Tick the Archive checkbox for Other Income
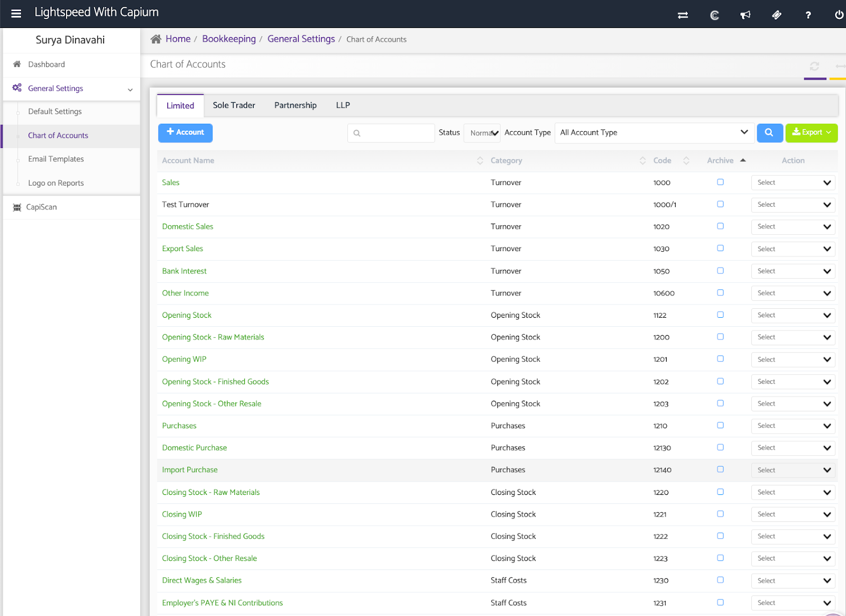The image size is (846, 616). 720,293
